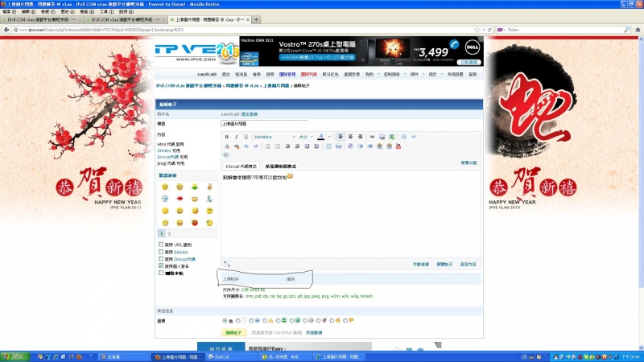Check the disable Smilies checkbox
This screenshot has width=644, height=362.
pyautogui.click(x=161, y=252)
